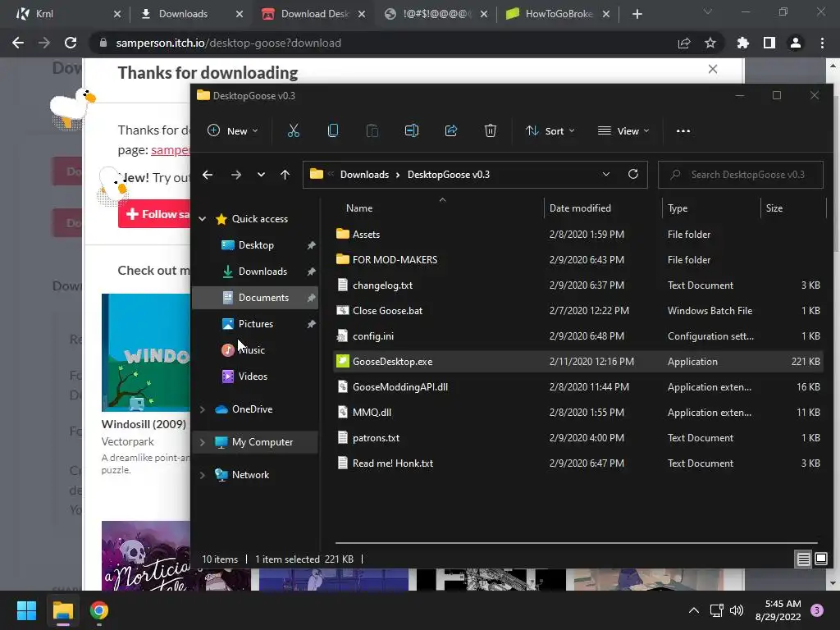Screen dimensions: 840x630
Task: Click Chrome icon in taskbar
Action: point(99,610)
